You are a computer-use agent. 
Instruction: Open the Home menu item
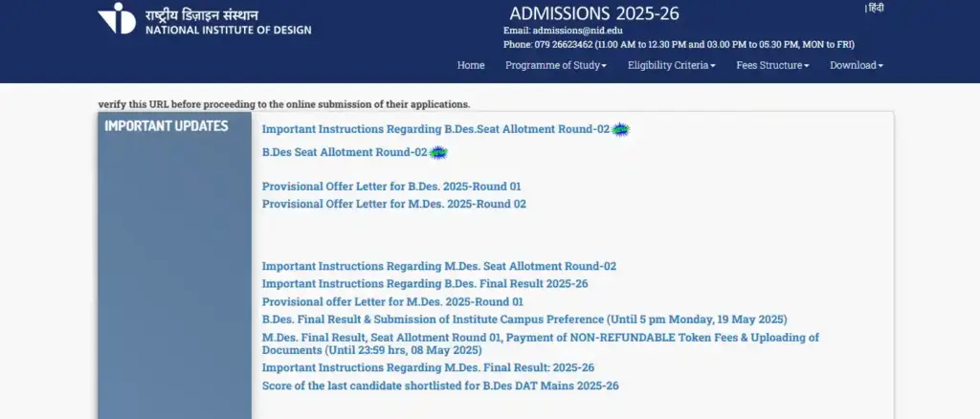pos(471,65)
